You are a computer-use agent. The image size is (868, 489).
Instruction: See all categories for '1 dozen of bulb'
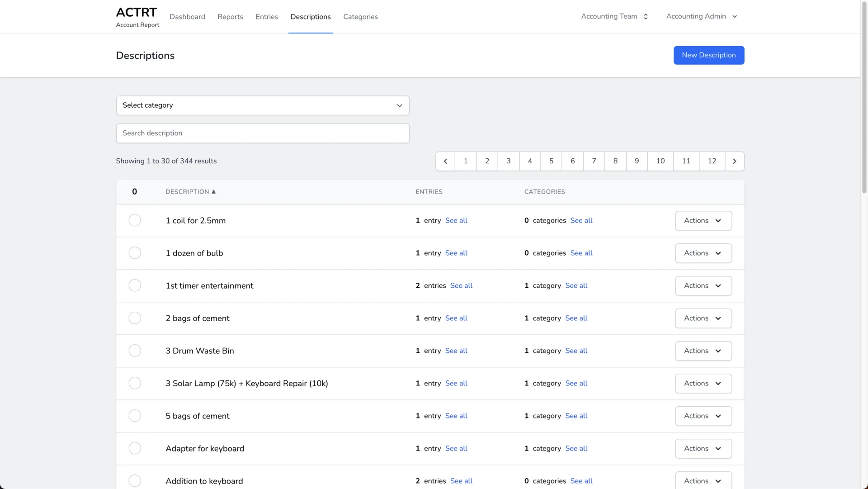(581, 253)
